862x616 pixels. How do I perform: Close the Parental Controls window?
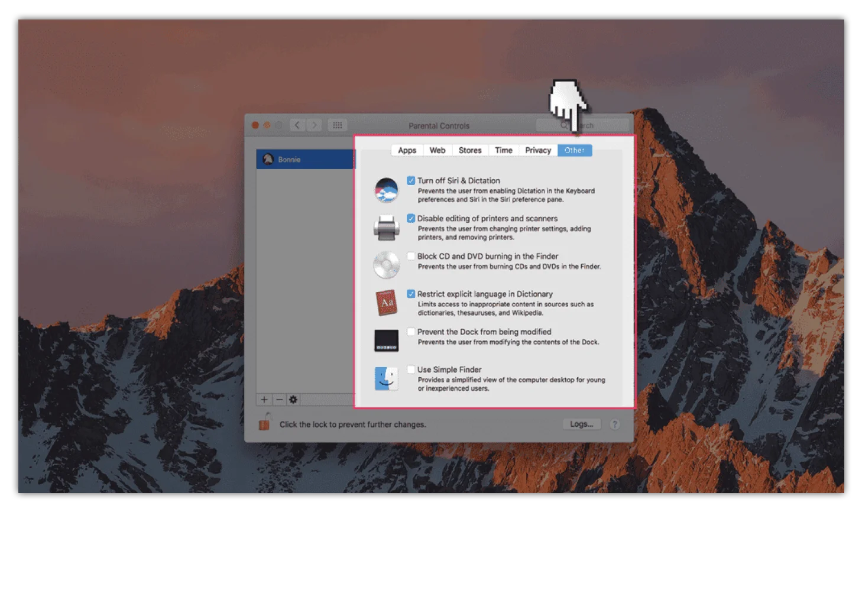pyautogui.click(x=255, y=125)
